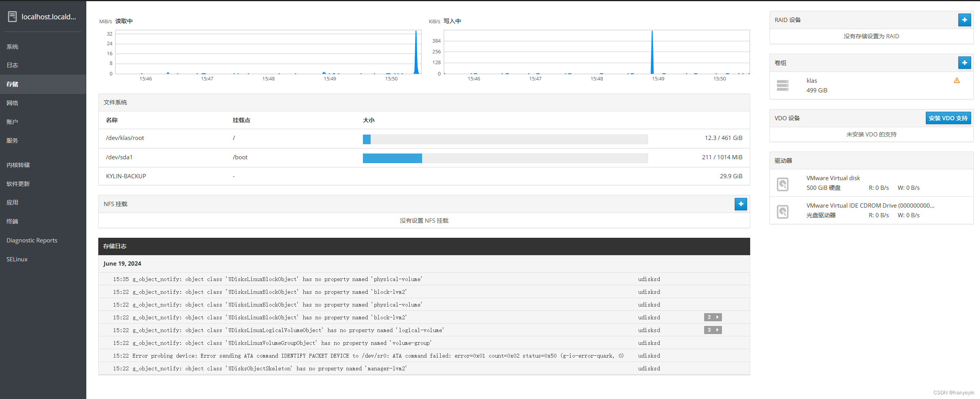Click the 存储日志 panel header

[424, 246]
